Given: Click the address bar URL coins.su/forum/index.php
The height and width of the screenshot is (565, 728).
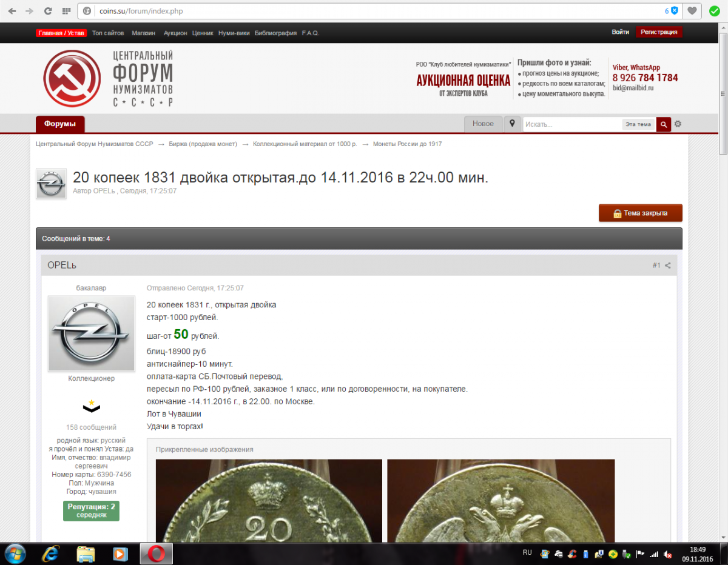Looking at the screenshot, I should (141, 11).
